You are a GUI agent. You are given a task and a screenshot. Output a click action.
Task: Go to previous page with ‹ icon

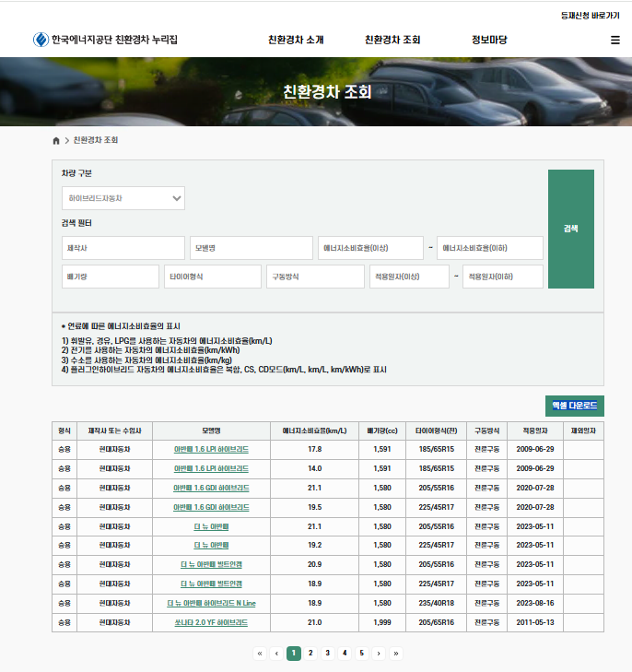coord(276,654)
